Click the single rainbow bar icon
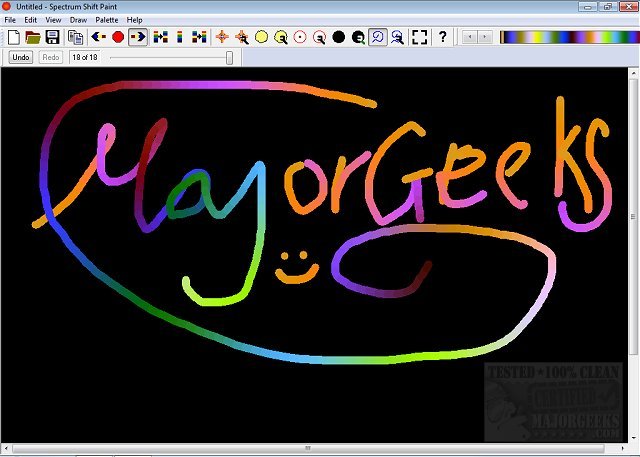Viewport: 640px width, 457px height. 180,37
